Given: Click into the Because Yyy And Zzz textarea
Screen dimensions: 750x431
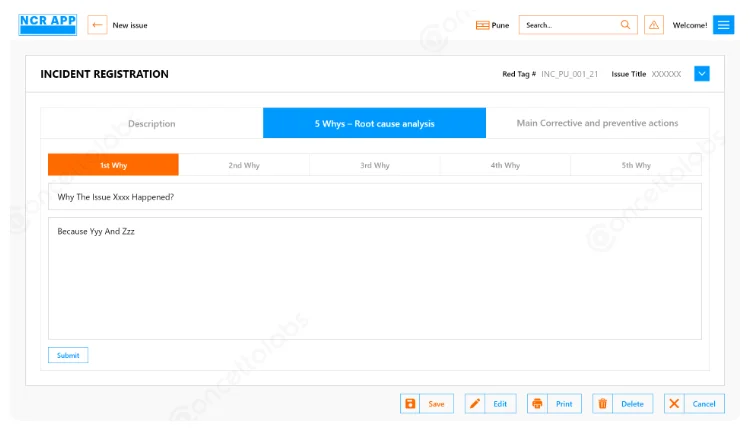Looking at the screenshot, I should [x=374, y=278].
